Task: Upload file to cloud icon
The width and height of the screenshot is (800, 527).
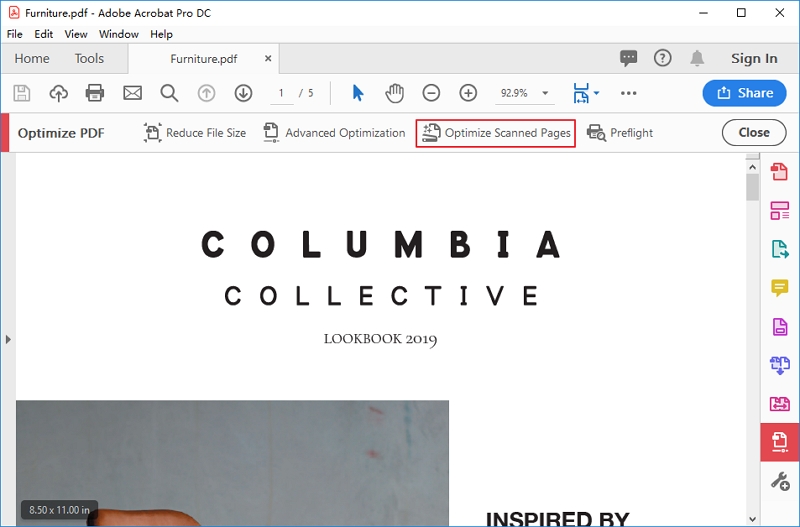Action: pos(59,93)
